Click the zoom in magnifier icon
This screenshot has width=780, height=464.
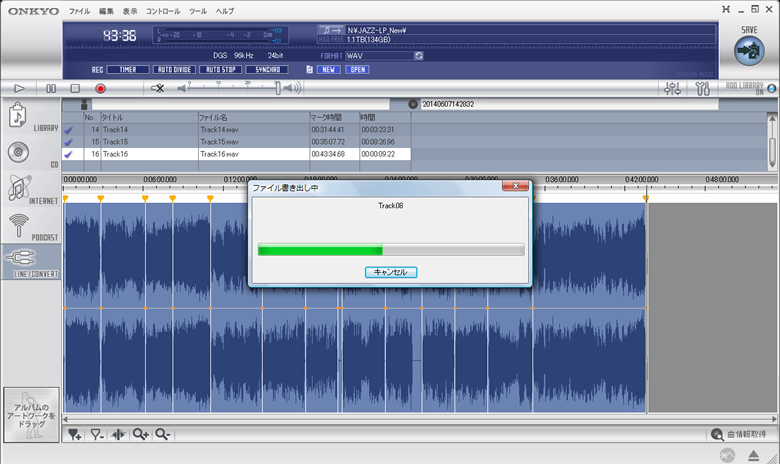pos(140,434)
